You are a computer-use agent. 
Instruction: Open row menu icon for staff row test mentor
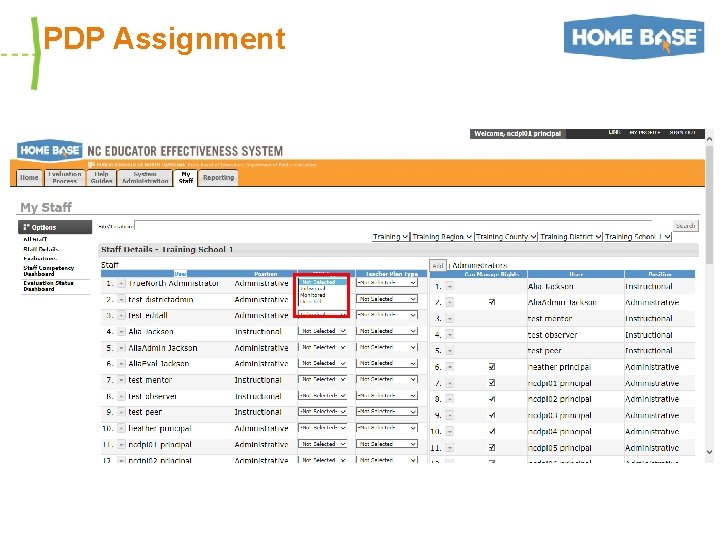pyautogui.click(x=121, y=380)
